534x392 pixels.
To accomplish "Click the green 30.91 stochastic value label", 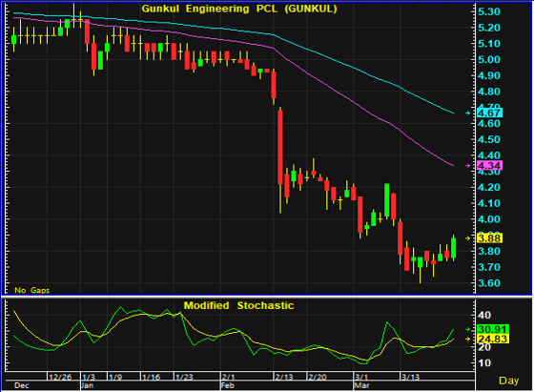I will coord(493,329).
